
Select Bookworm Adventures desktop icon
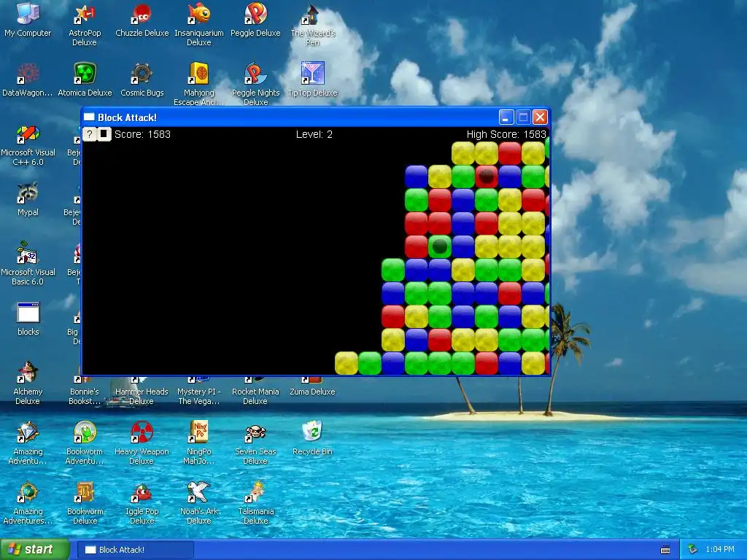85,443
